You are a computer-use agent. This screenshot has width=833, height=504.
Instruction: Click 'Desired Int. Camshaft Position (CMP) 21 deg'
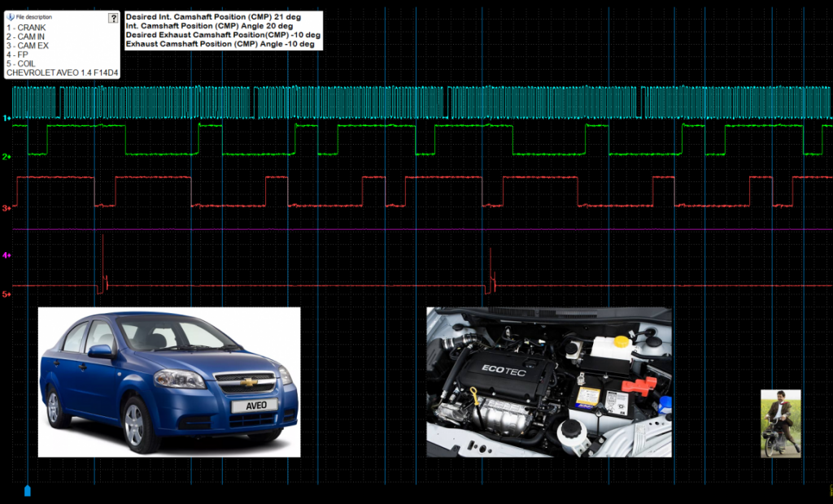coord(213,17)
